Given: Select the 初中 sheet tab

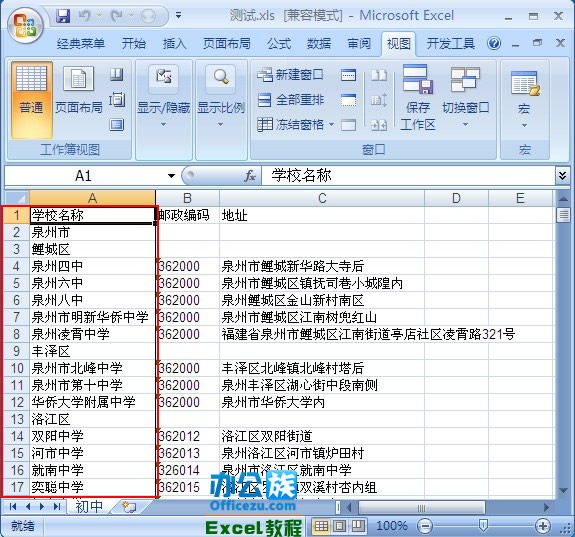Looking at the screenshot, I should [x=89, y=507].
